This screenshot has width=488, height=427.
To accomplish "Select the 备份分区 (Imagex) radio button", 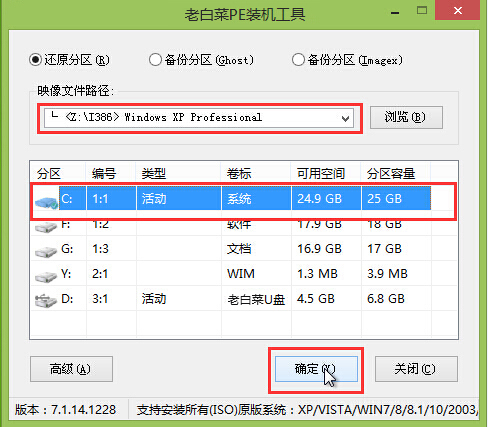I will (x=298, y=60).
